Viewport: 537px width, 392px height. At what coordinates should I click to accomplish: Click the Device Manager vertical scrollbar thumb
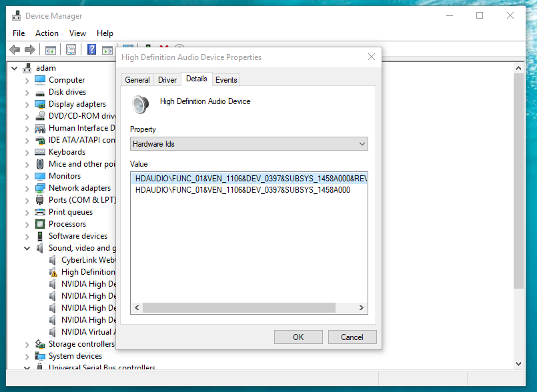pos(518,181)
